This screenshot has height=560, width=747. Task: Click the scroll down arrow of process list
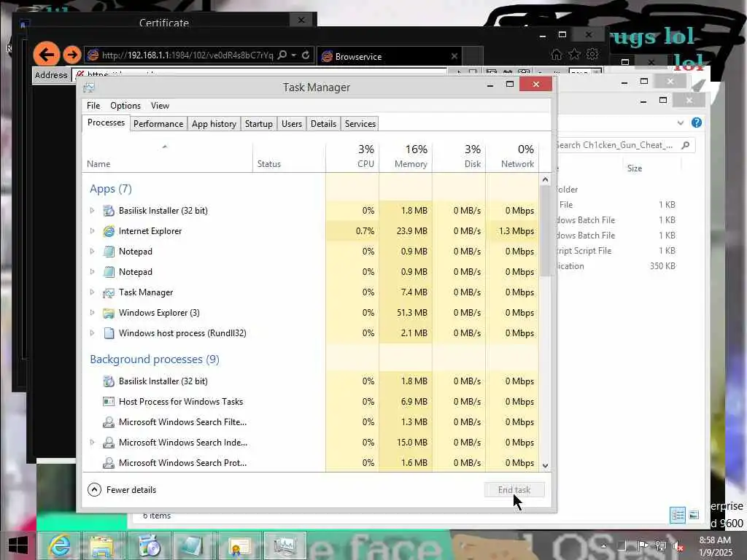[x=545, y=465]
